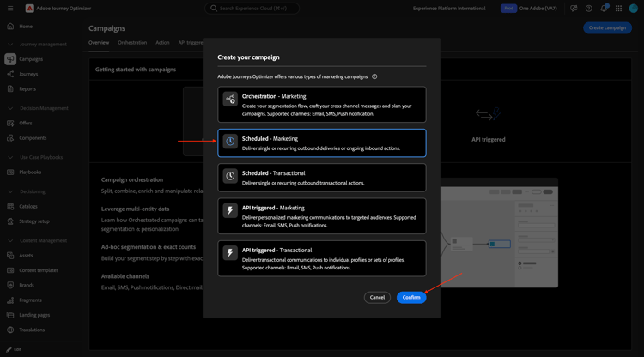This screenshot has height=357, width=644.
Task: Open the apps grid switcher
Action: pyautogui.click(x=618, y=9)
